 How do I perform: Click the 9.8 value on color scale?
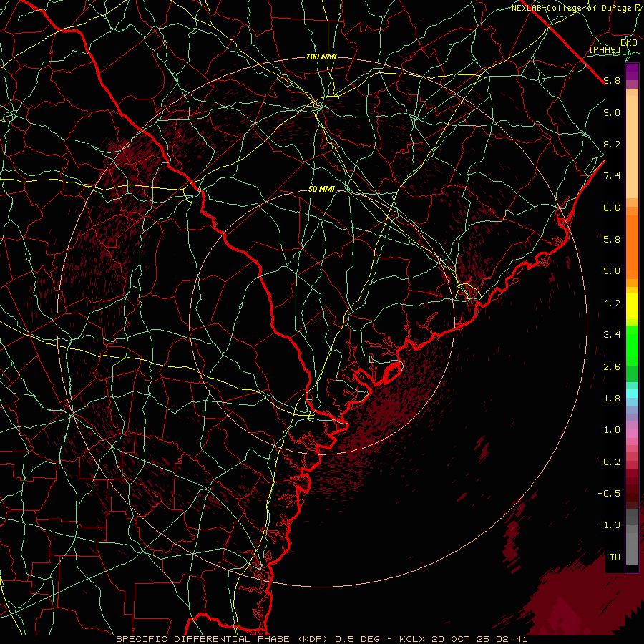pos(612,80)
